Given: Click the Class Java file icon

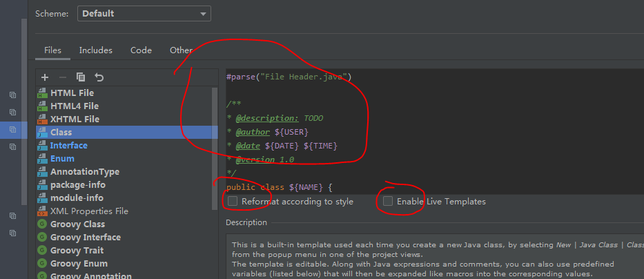Looking at the screenshot, I should click(42, 133).
